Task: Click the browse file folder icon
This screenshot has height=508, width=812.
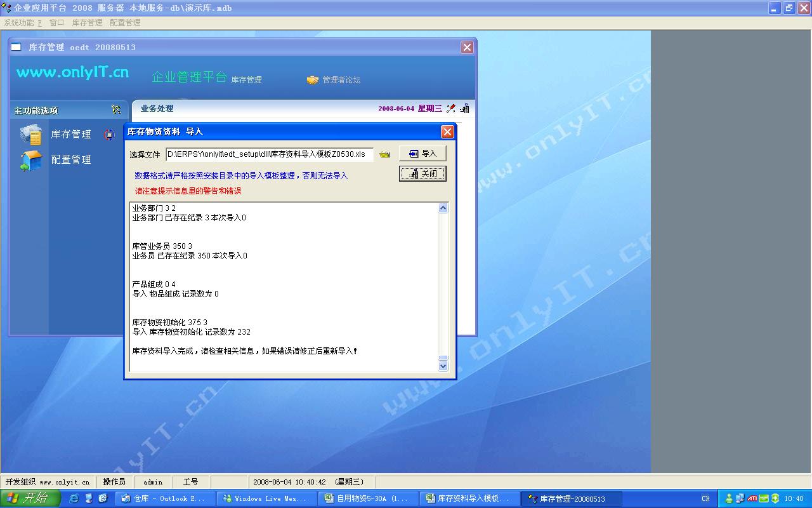Action: click(384, 154)
